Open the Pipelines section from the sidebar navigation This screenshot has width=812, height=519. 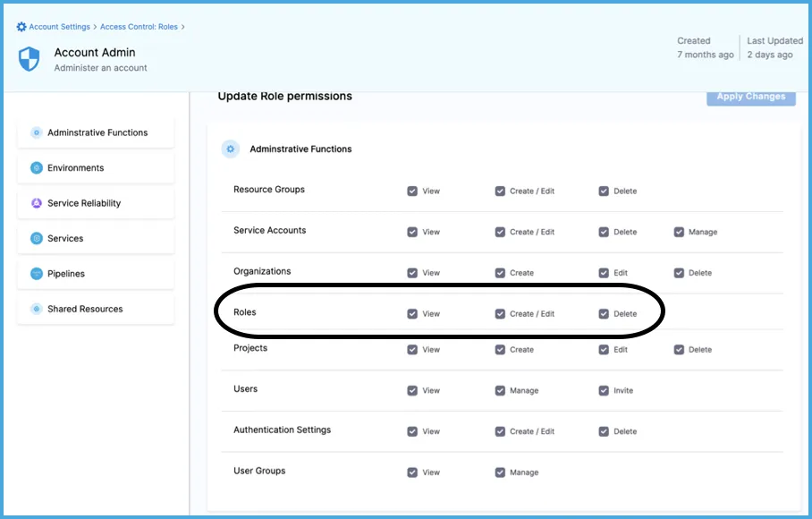[x=66, y=274]
